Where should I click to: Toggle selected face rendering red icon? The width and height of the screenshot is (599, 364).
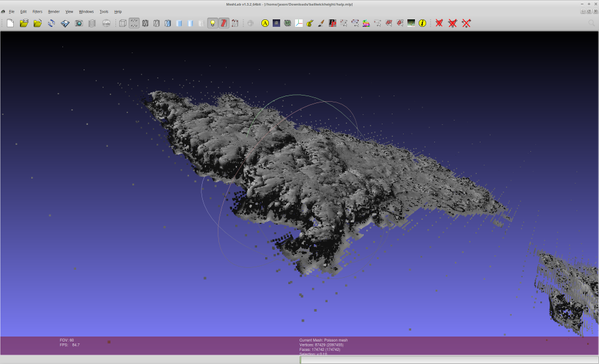click(x=224, y=23)
